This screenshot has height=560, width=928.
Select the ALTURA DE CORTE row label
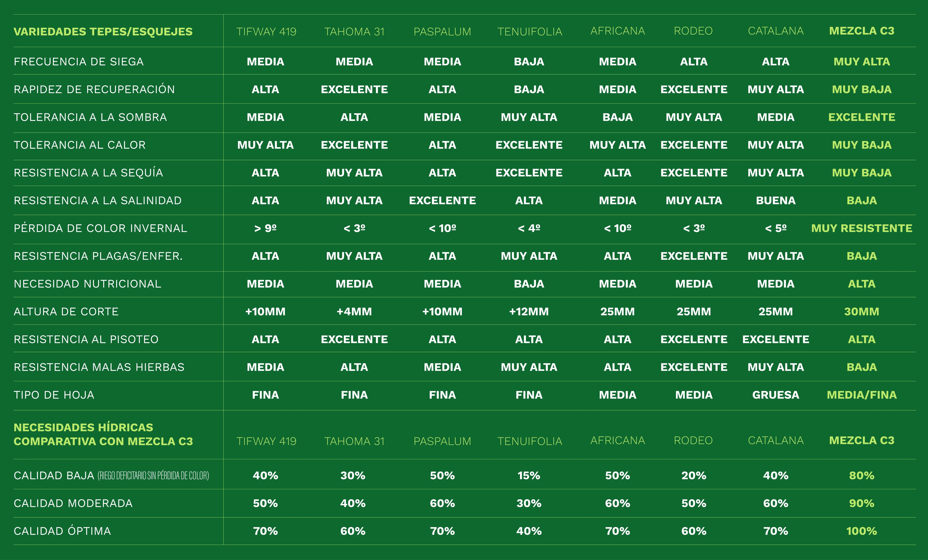pos(66,312)
